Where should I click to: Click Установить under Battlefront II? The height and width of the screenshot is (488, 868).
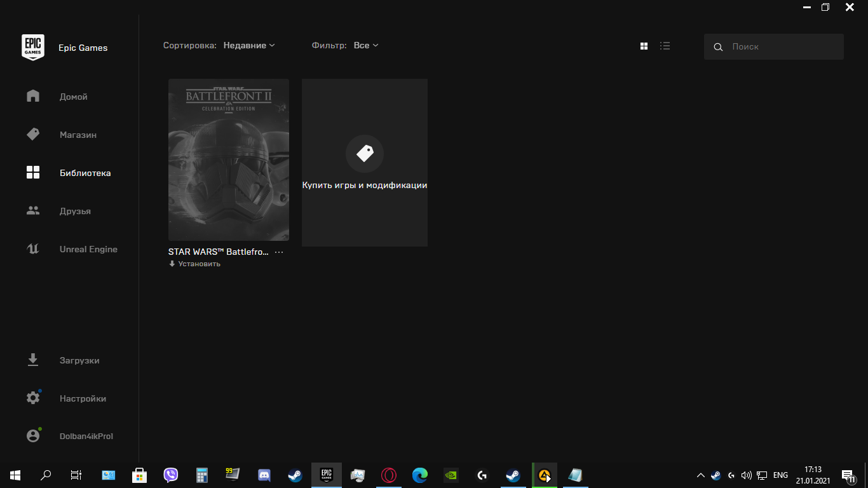point(194,264)
